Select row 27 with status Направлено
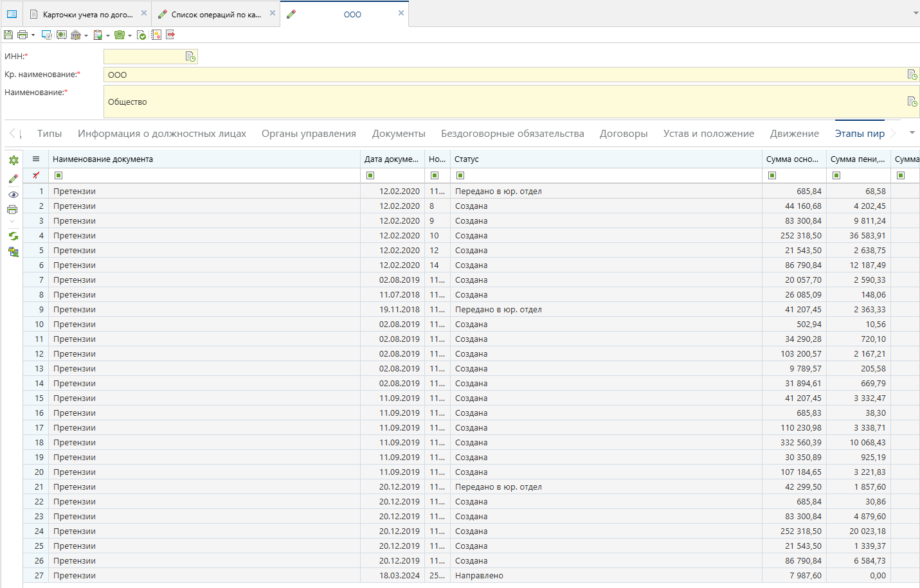The height and width of the screenshot is (588, 920). (471, 575)
